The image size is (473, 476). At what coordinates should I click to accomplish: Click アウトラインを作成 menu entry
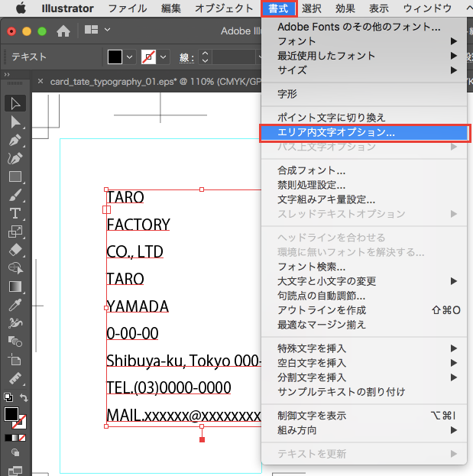click(322, 310)
